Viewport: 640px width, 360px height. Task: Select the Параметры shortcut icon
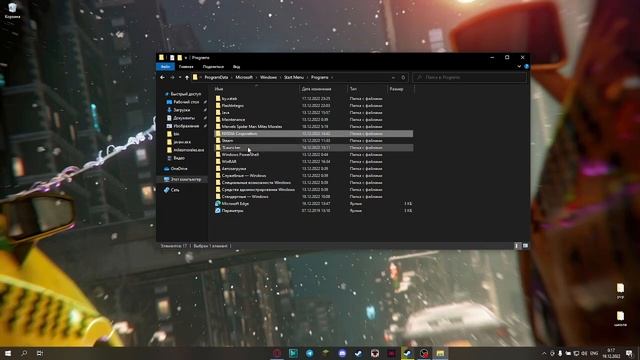(218, 210)
